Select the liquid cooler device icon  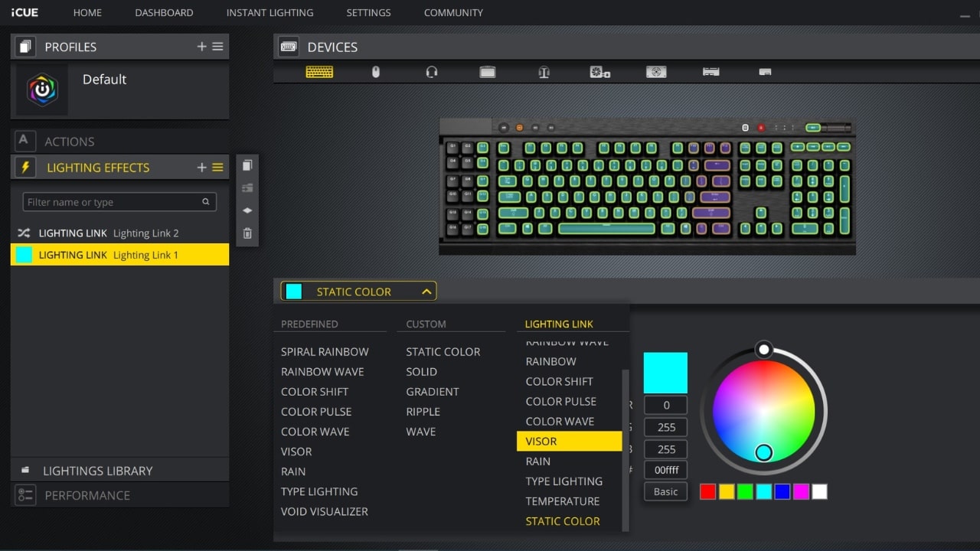click(x=656, y=72)
